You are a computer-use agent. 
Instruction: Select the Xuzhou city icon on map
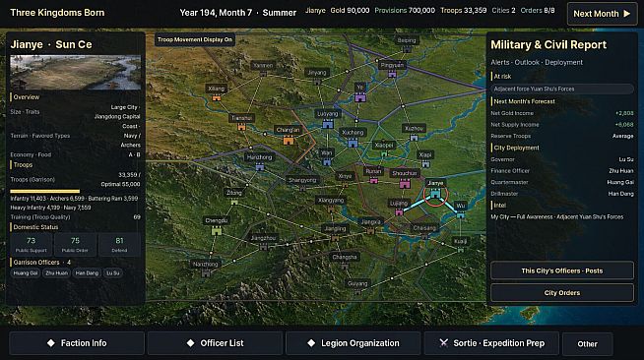[x=414, y=138]
